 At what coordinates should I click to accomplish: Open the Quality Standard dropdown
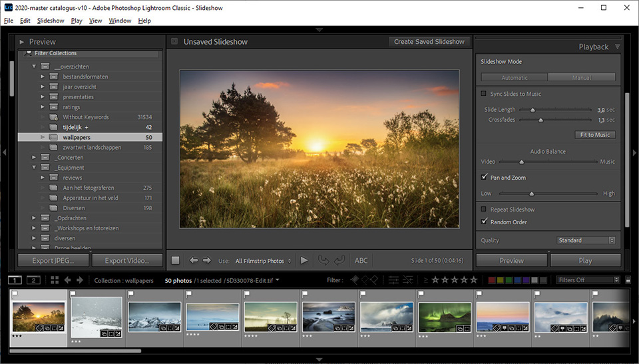[586, 240]
